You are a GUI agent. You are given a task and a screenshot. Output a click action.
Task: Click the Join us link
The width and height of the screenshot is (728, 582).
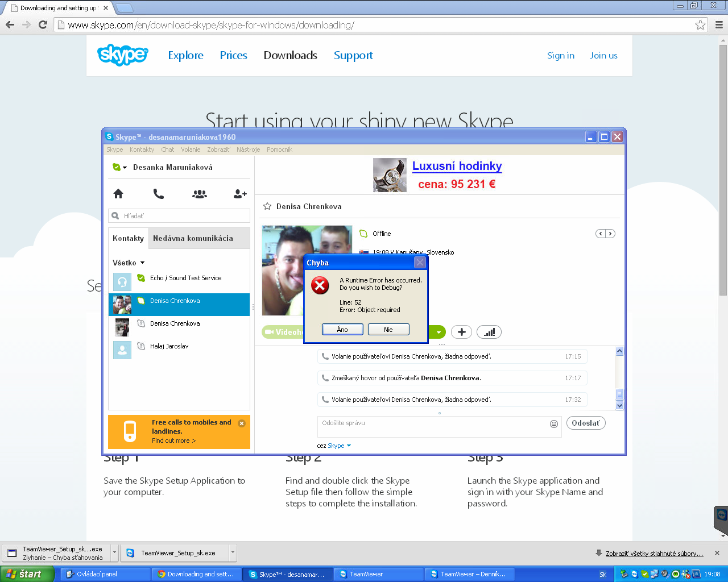pos(603,55)
